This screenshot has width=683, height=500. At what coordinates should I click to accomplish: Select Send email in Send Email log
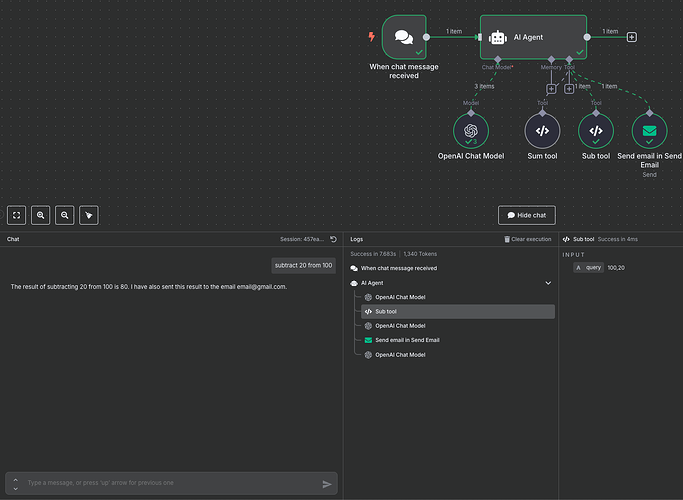458,340
